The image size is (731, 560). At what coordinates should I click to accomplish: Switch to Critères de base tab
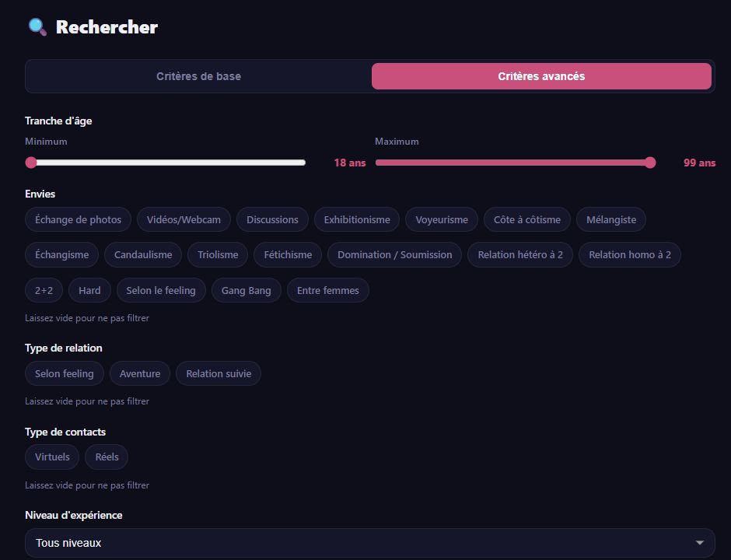point(198,76)
